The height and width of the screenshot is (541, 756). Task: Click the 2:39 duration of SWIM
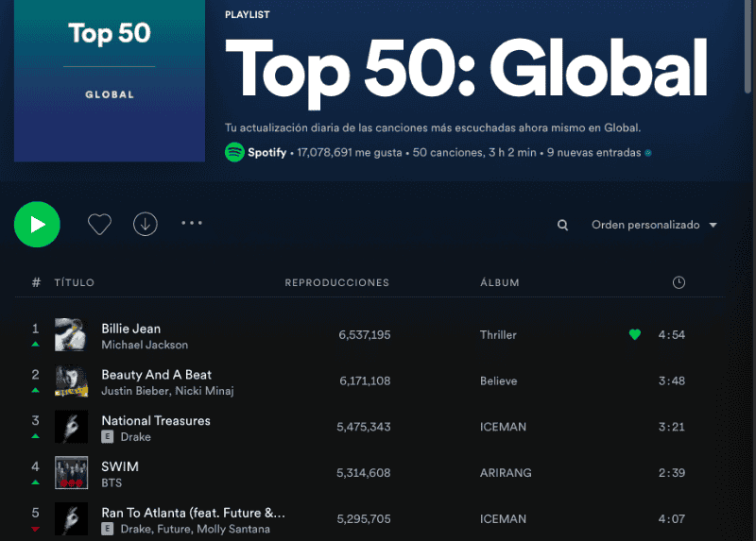[672, 473]
